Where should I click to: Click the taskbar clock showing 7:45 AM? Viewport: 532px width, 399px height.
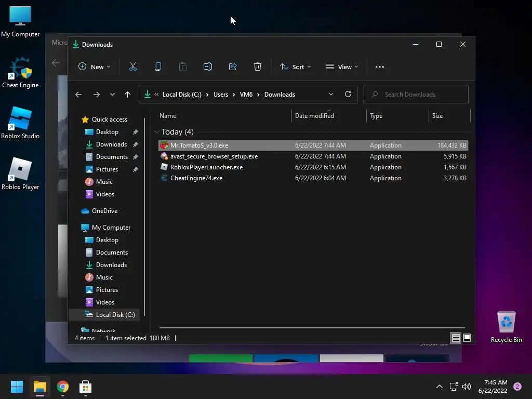pos(493,387)
